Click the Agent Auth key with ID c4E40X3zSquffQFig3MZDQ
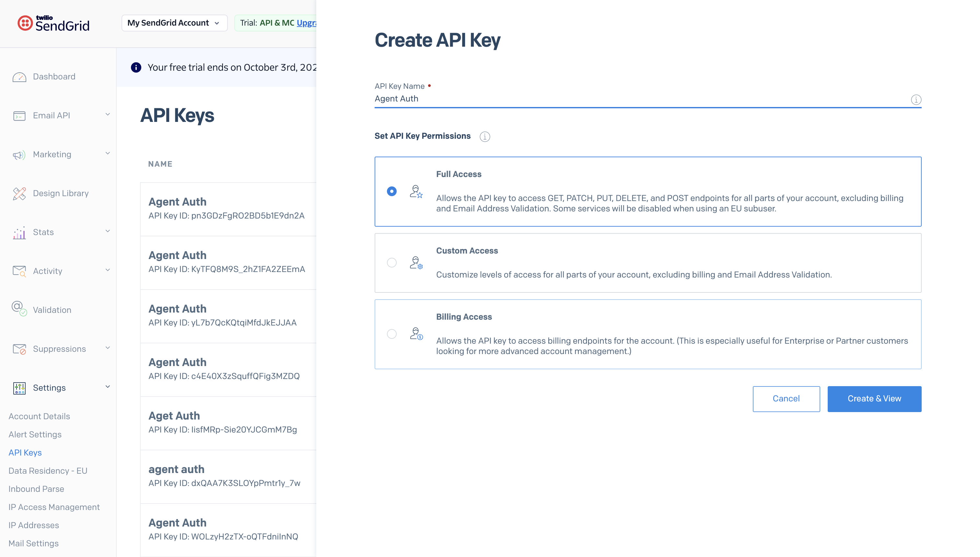 pos(228,370)
